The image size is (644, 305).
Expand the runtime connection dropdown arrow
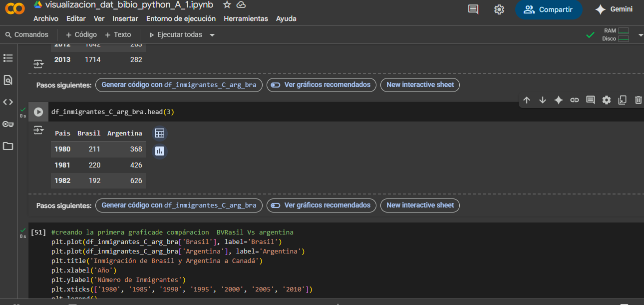click(x=641, y=35)
